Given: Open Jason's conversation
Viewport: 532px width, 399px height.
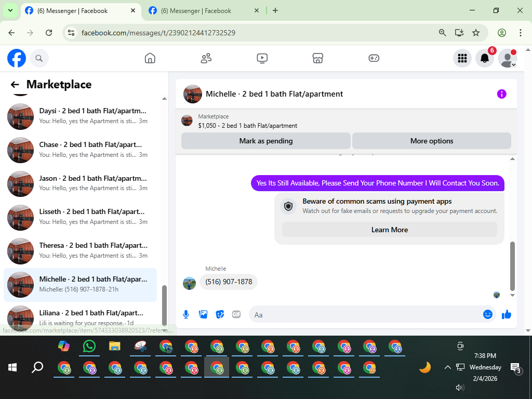Looking at the screenshot, I should [81, 183].
